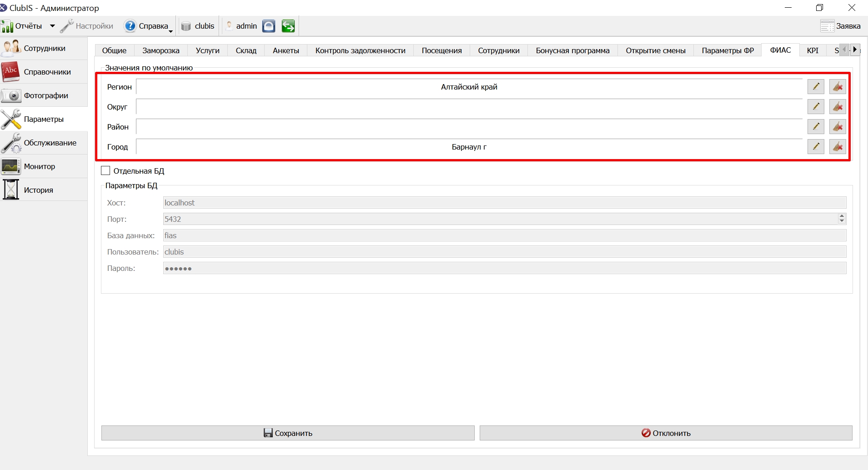Click the empty Округ field
Image resolution: width=868 pixels, height=470 pixels.
pyautogui.click(x=469, y=107)
